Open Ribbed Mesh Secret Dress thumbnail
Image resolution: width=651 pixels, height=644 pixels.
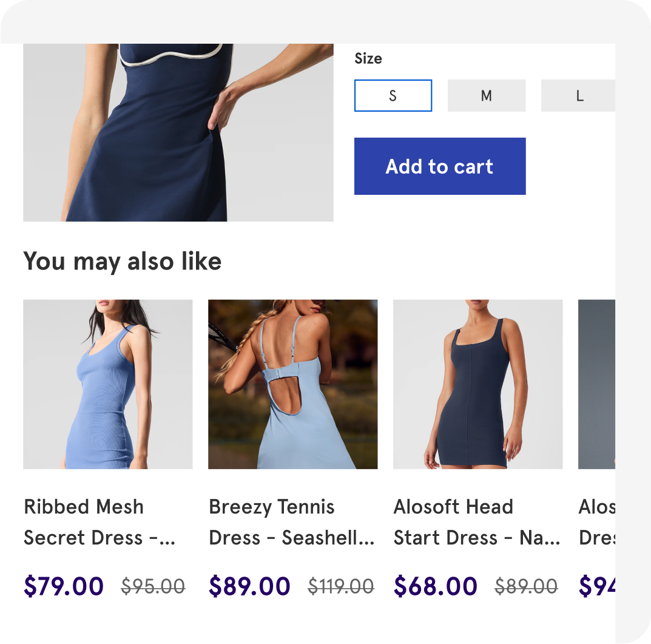point(108,384)
